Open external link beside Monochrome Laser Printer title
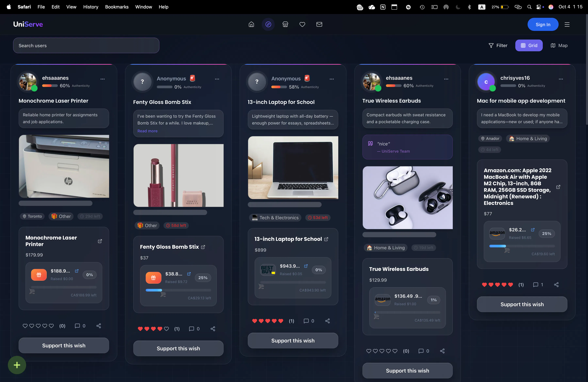588x382 pixels. 100,241
